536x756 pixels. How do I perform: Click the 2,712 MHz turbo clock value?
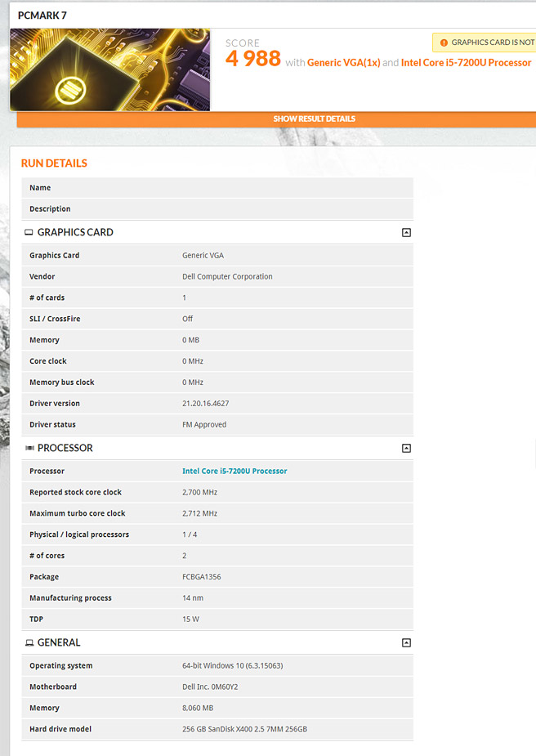point(199,513)
